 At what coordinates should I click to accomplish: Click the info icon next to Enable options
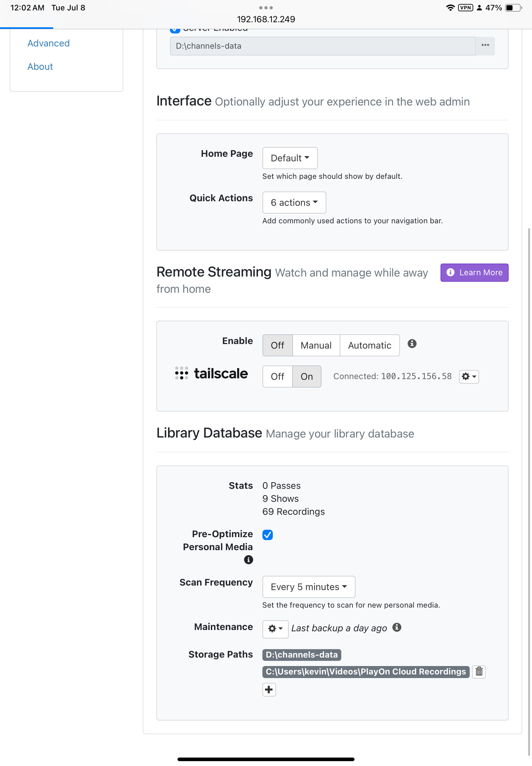(412, 343)
